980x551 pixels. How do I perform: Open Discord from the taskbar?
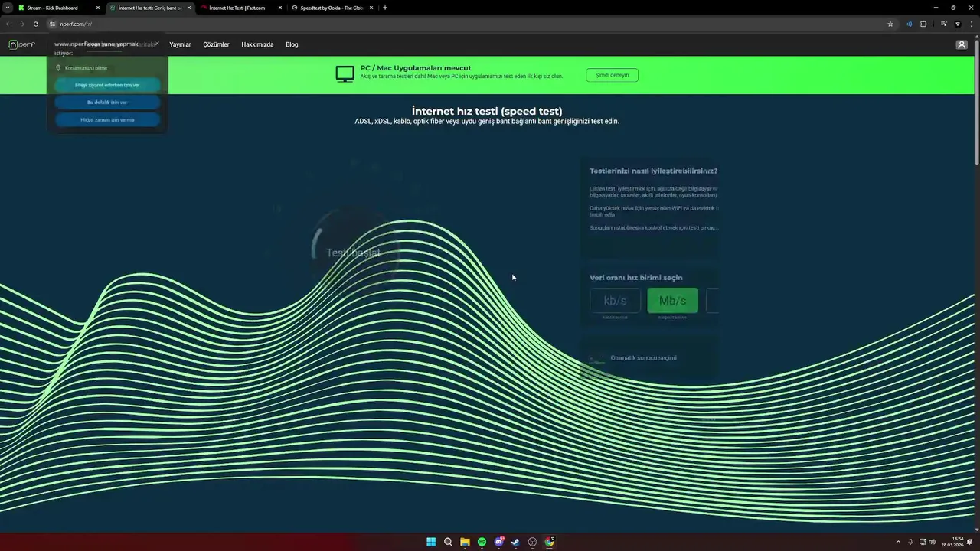pos(499,542)
